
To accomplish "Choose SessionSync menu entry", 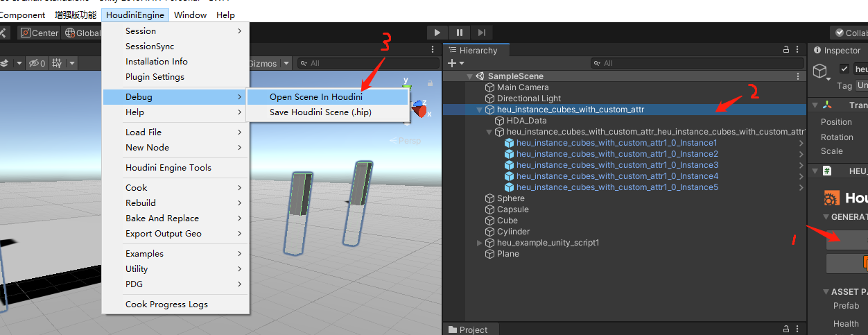I will [175, 46].
